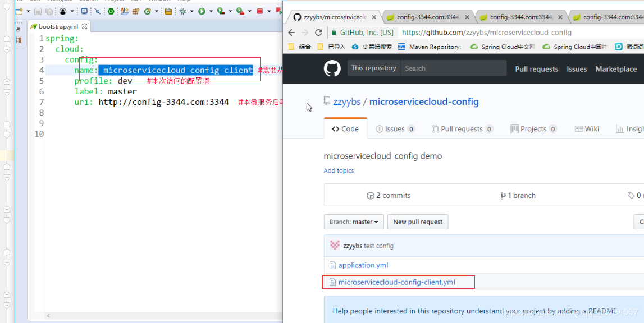Open the External Tools dropdown arrow
The width and height of the screenshot is (644, 323).
pyautogui.click(x=250, y=11)
